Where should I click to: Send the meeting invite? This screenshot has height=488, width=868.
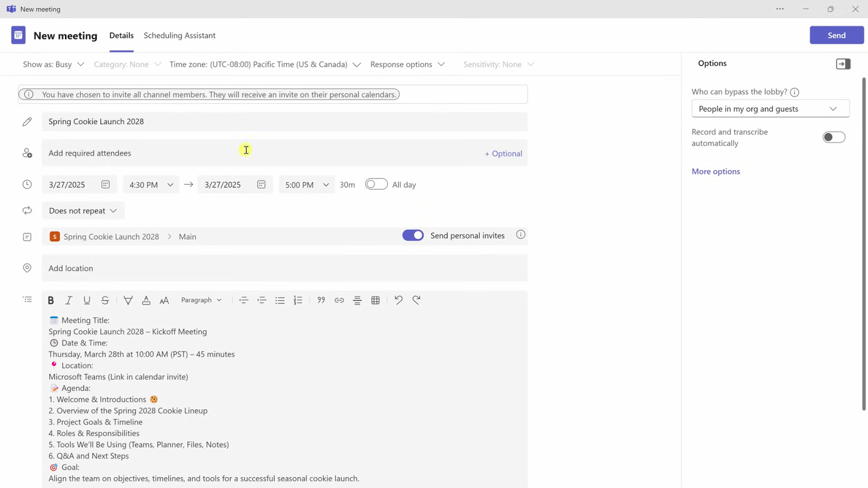(x=837, y=35)
